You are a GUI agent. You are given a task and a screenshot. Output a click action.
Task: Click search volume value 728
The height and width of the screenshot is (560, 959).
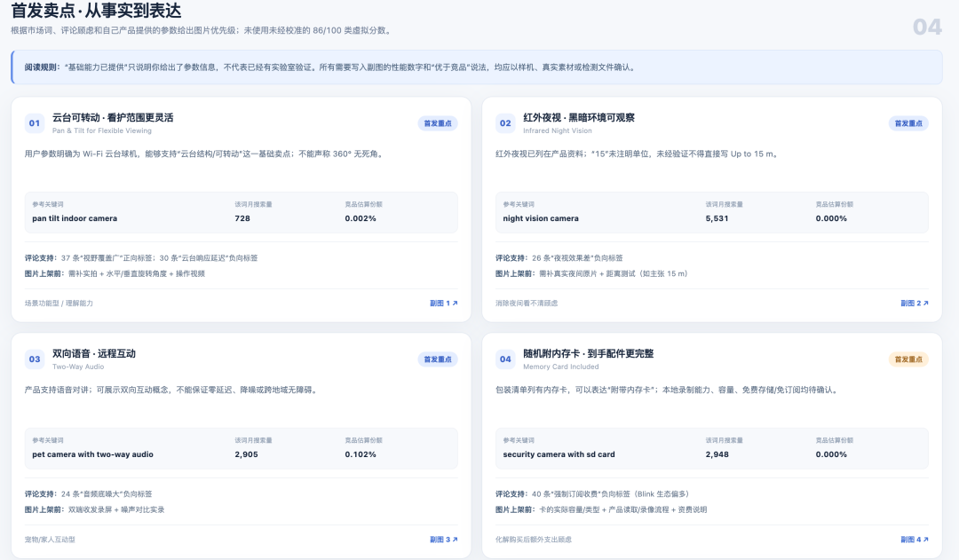pos(242,218)
